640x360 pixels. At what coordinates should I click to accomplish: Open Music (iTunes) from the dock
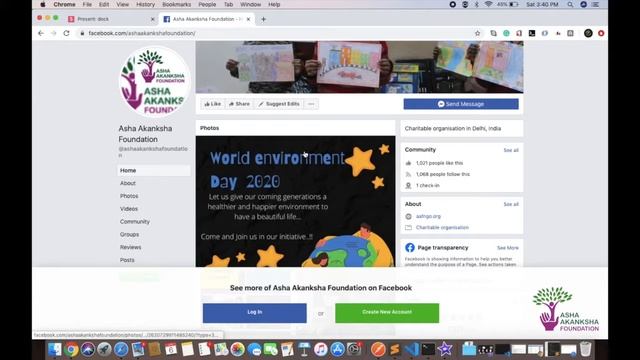pos(320,349)
